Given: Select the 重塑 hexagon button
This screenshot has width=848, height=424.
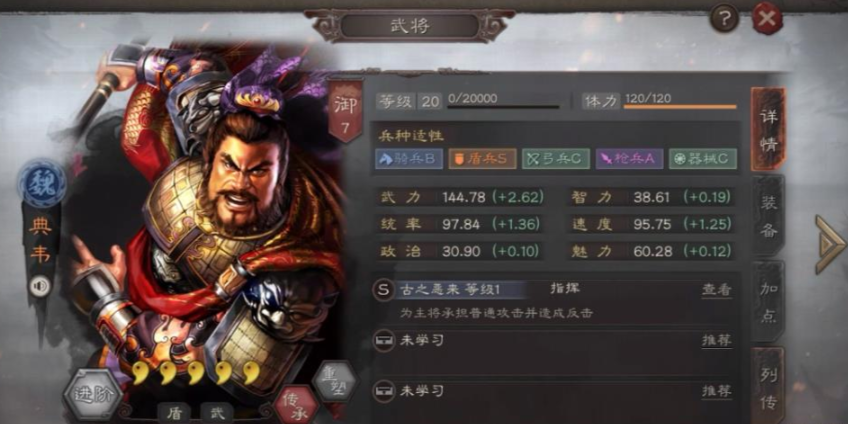Looking at the screenshot, I should pos(335,381).
